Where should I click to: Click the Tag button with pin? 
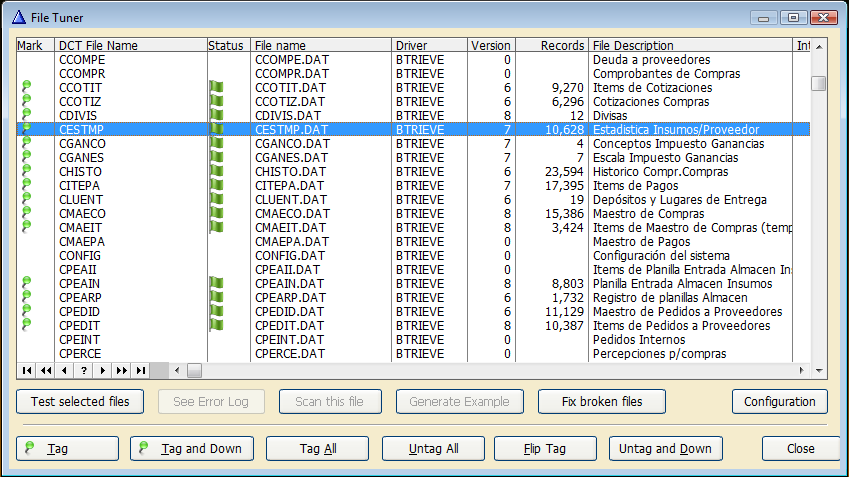pos(67,449)
